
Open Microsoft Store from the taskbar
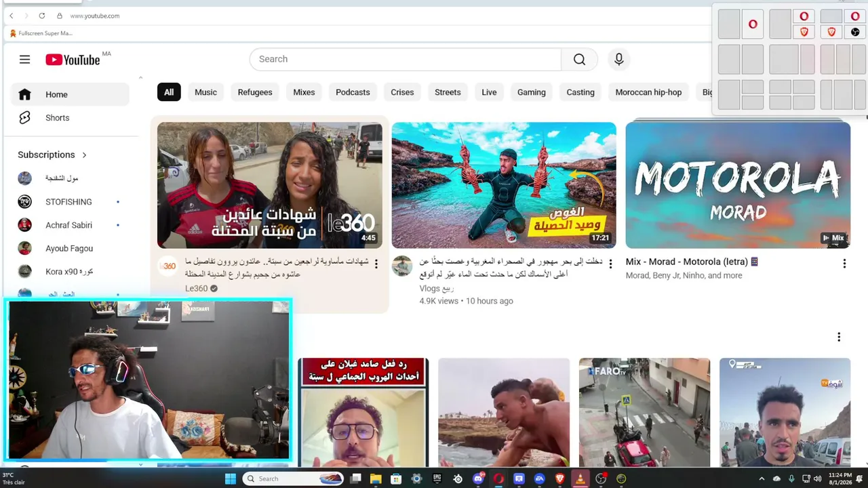tap(396, 479)
